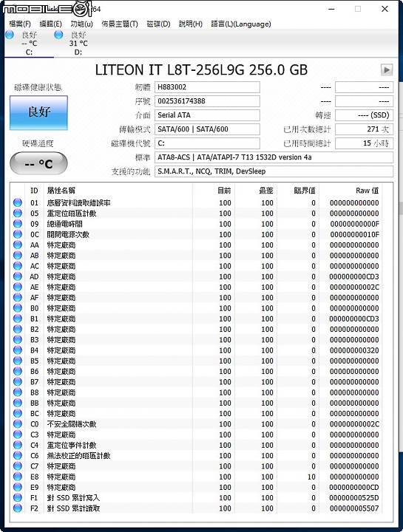The height and width of the screenshot is (532, 403).
Task: Click raw value 000000000320 in row B4
Action: click(x=354, y=350)
